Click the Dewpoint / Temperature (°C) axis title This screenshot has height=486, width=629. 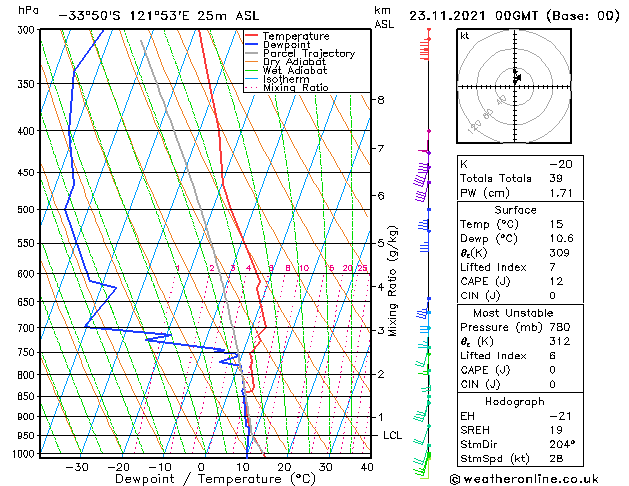[216, 479]
